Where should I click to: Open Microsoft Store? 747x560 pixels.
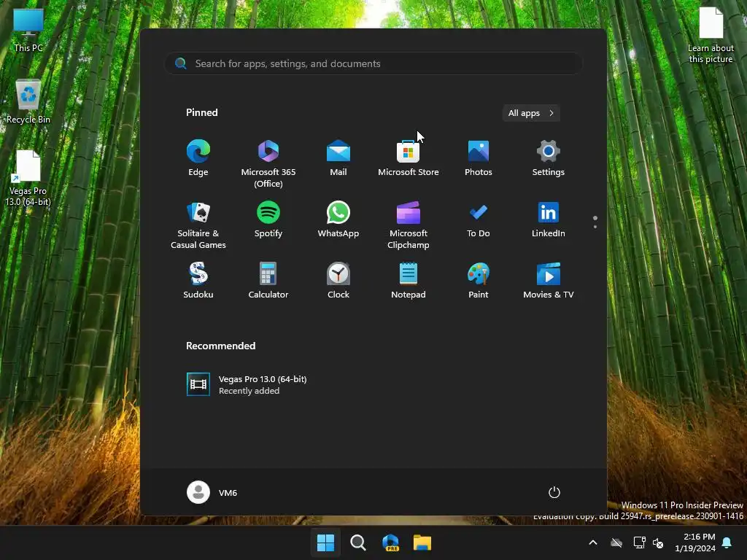click(x=409, y=158)
